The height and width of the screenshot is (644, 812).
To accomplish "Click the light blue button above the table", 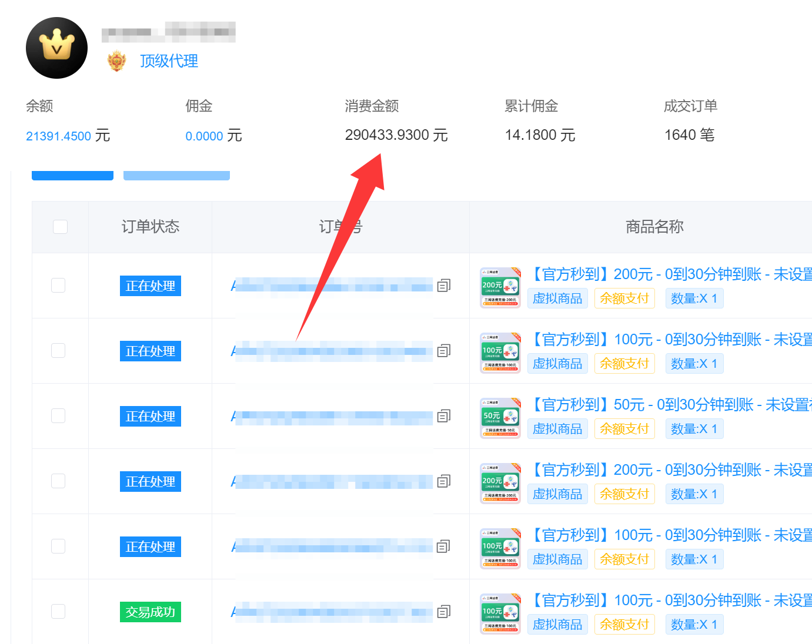I will click(x=176, y=175).
